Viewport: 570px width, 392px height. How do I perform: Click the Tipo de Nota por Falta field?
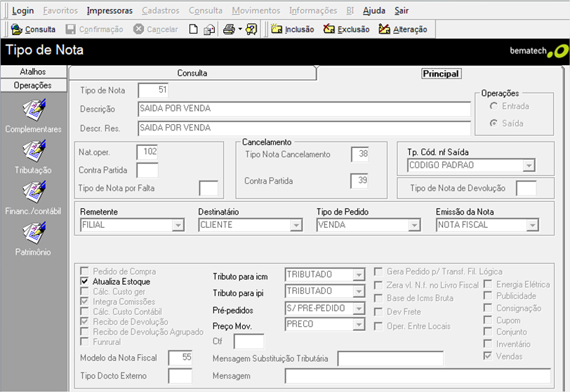[x=208, y=188]
